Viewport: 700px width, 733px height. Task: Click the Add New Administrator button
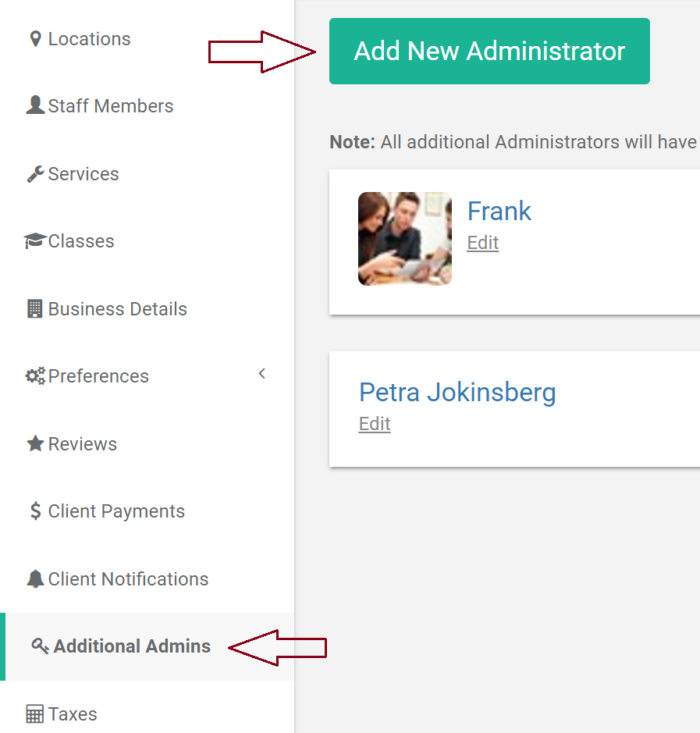tap(489, 51)
